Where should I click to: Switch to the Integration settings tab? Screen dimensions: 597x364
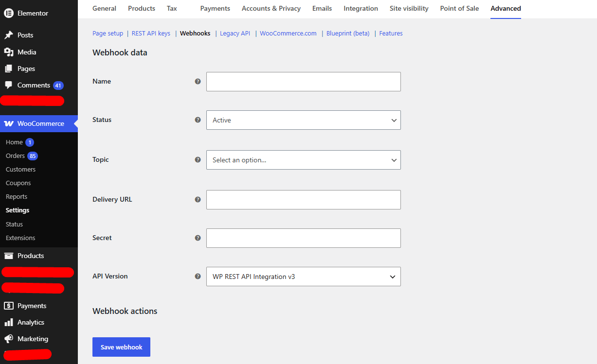click(361, 8)
